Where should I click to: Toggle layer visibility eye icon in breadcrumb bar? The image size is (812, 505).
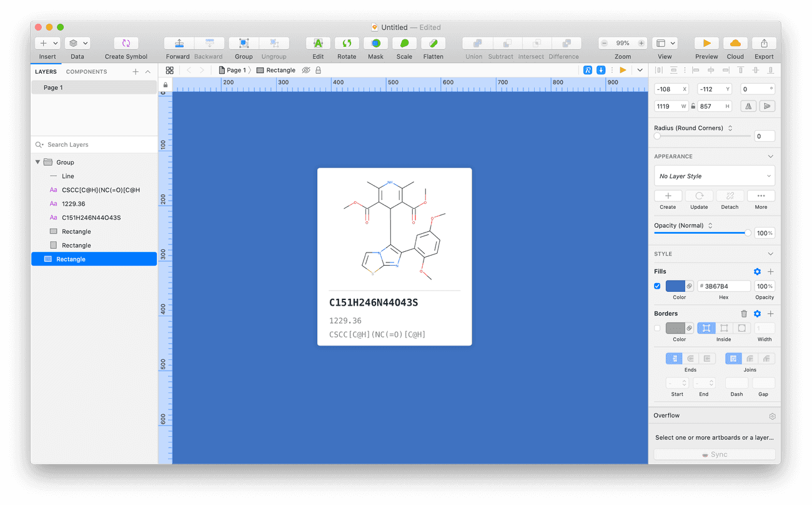coord(306,71)
